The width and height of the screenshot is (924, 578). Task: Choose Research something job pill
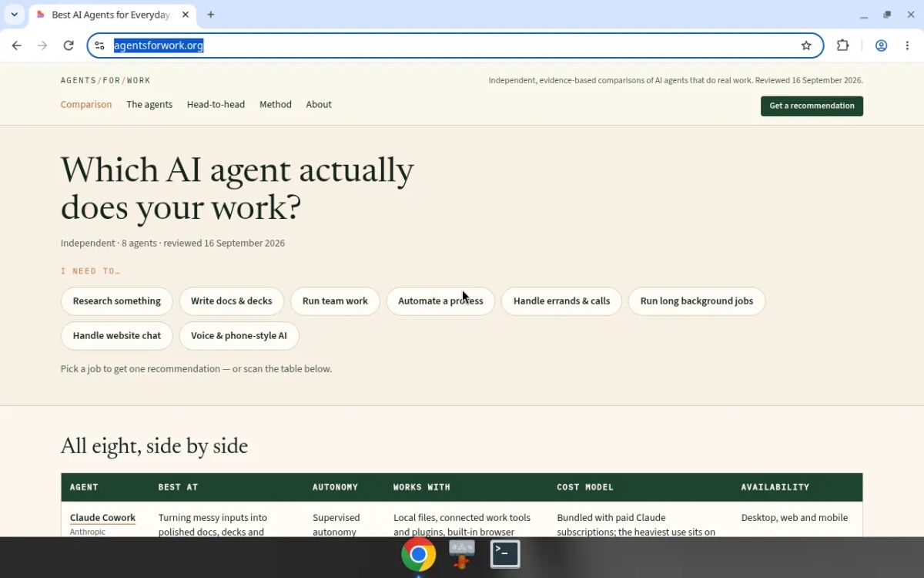pyautogui.click(x=117, y=301)
